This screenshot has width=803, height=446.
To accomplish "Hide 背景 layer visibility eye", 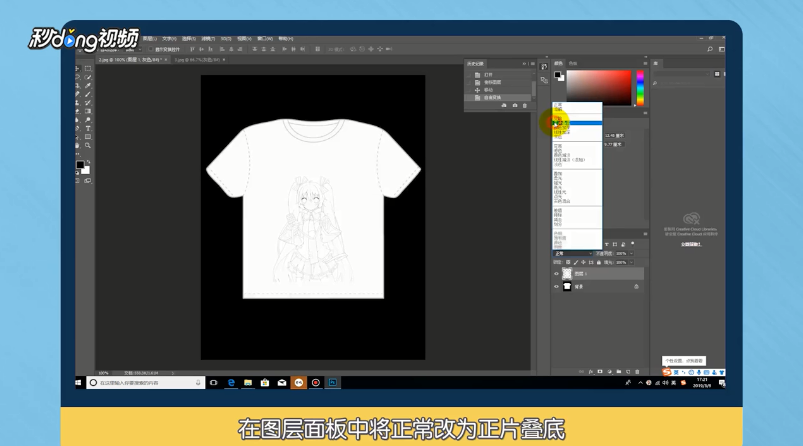I will pyautogui.click(x=556, y=287).
